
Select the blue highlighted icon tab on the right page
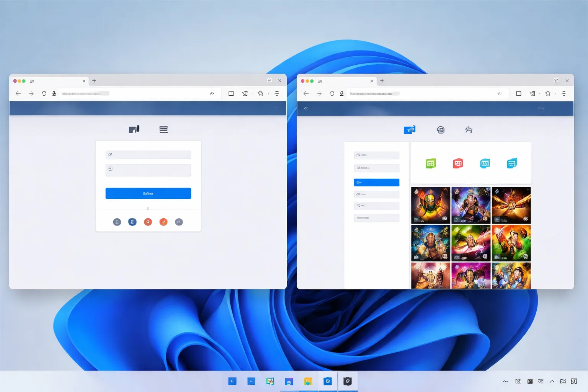410,130
